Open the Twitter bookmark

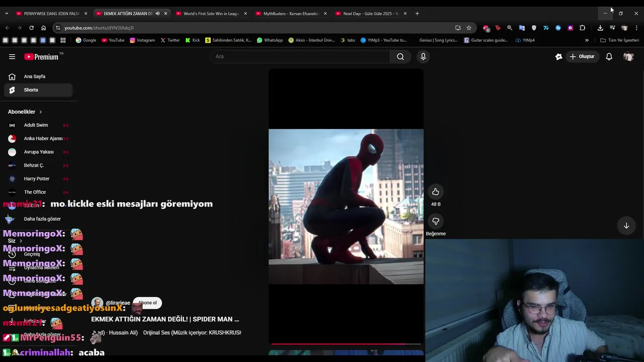point(170,40)
